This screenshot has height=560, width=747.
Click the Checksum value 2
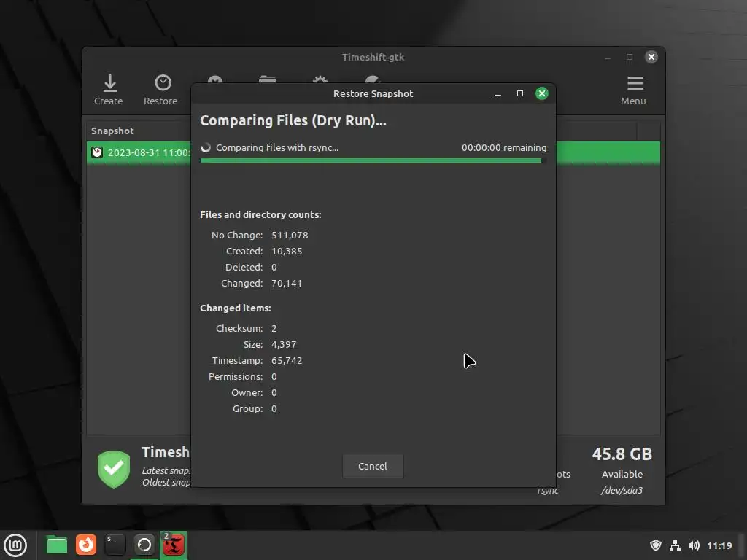pos(274,329)
